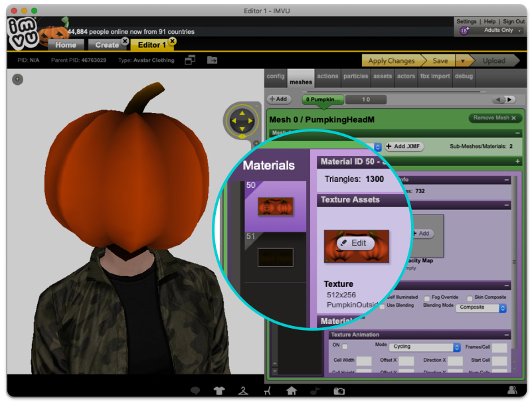Open the Save options dropdown arrow
The image size is (532, 403).
coord(463,61)
